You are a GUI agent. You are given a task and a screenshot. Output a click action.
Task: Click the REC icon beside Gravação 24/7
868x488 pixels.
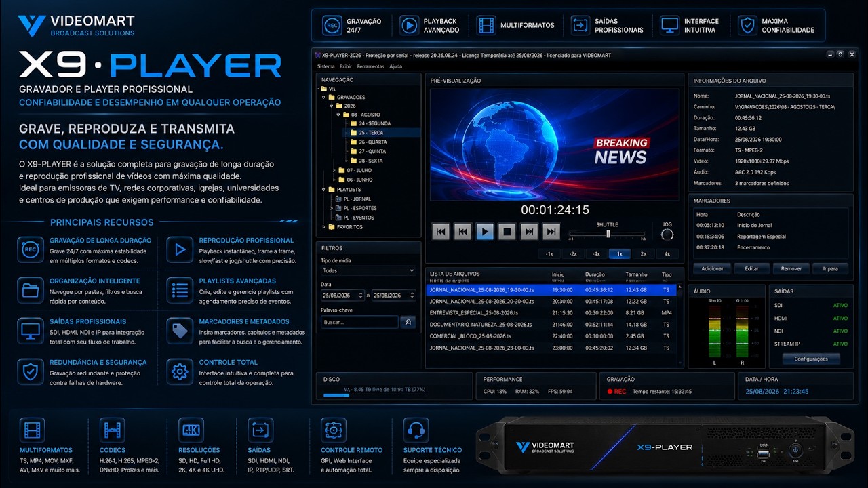[x=332, y=25]
